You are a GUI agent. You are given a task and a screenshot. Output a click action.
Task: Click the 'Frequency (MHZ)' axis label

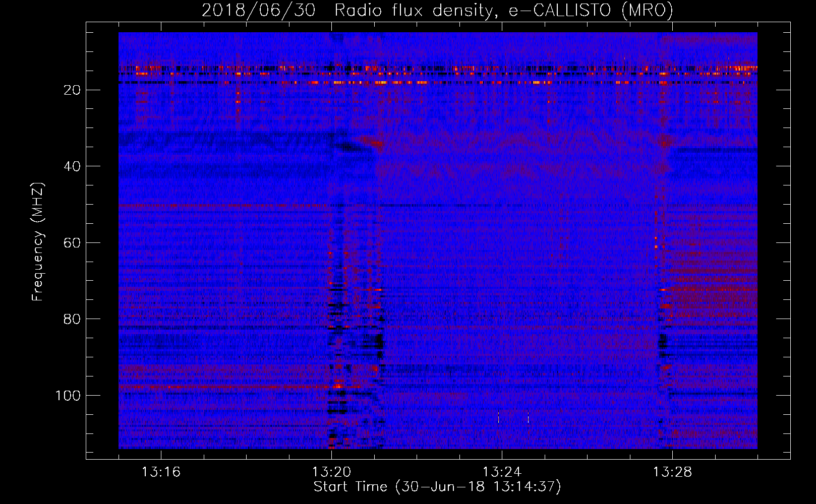pyautogui.click(x=38, y=242)
